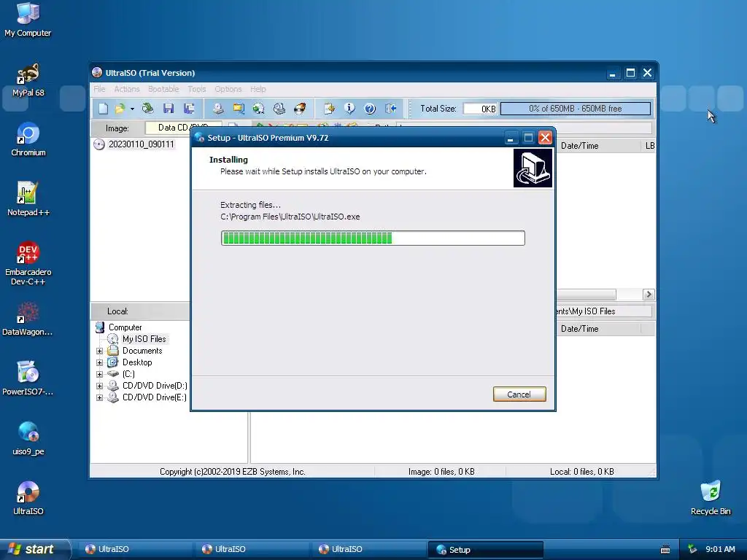The image size is (747, 560).
Task: Select CD/DVD Drive(D:) in Local tree
Action: pos(155,386)
